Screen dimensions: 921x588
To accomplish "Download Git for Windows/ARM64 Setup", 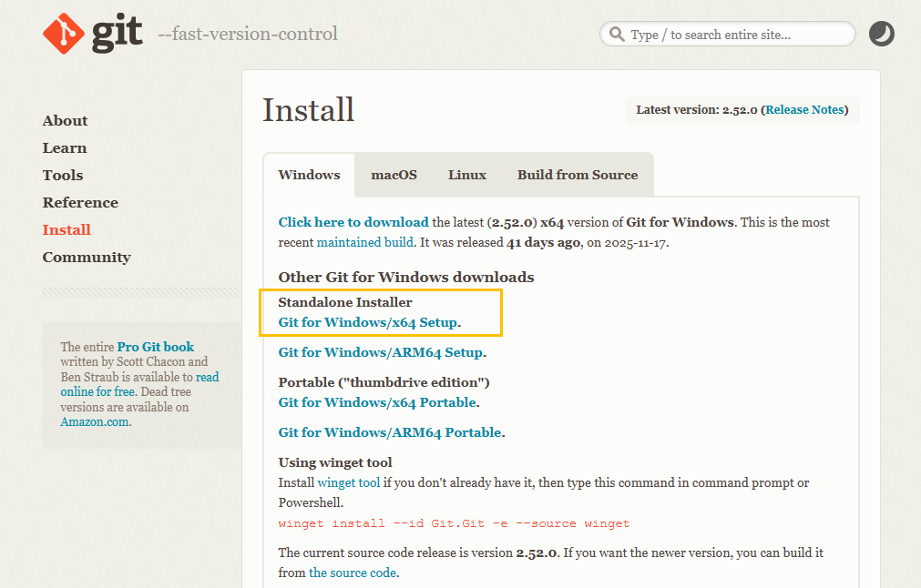I will [381, 352].
